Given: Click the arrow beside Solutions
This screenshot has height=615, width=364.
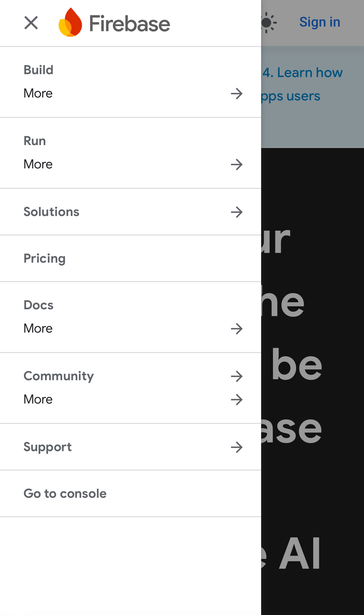Looking at the screenshot, I should pos(237,212).
